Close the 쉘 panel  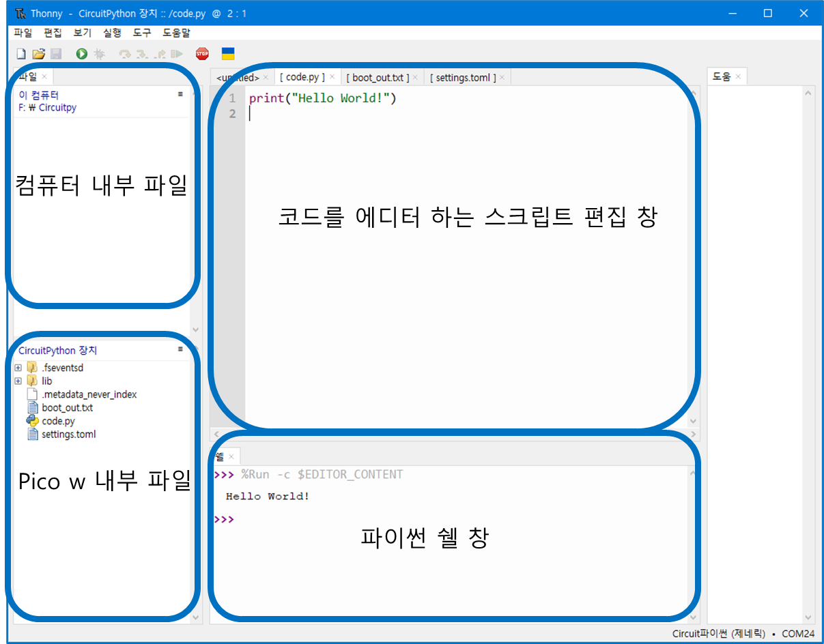[231, 456]
